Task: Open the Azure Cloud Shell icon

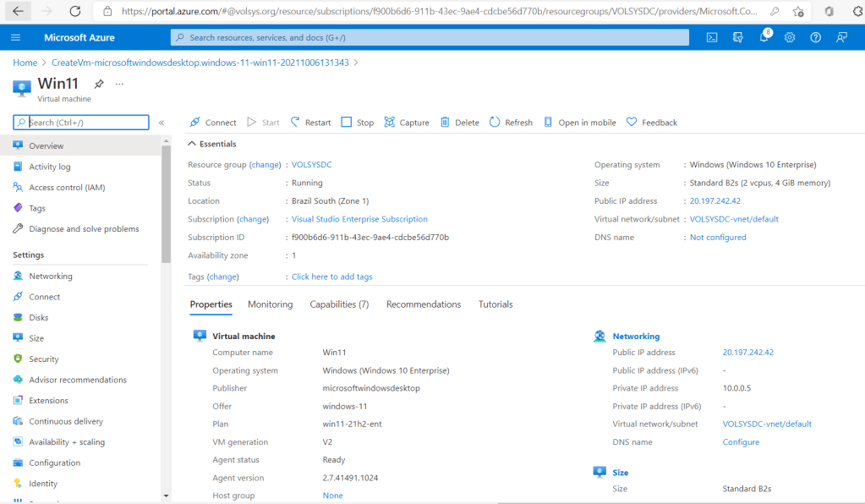Action: point(712,37)
